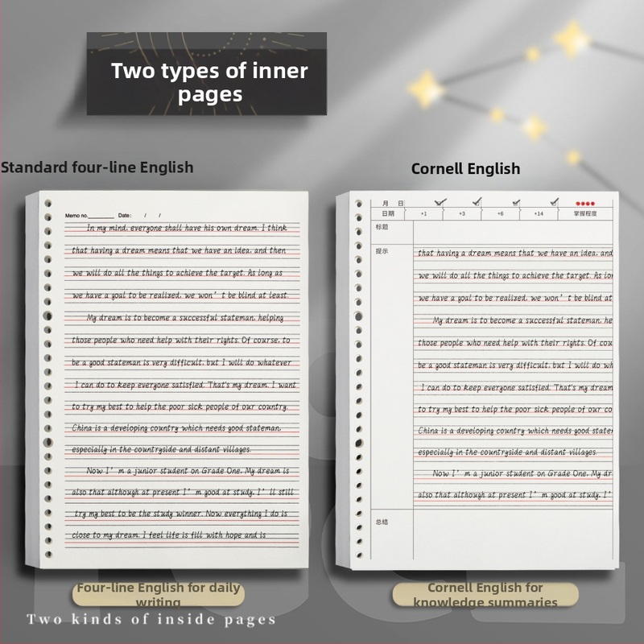The width and height of the screenshot is (644, 644).
Task: Click line 'In my mind, everyone shall have'
Action: (187, 228)
